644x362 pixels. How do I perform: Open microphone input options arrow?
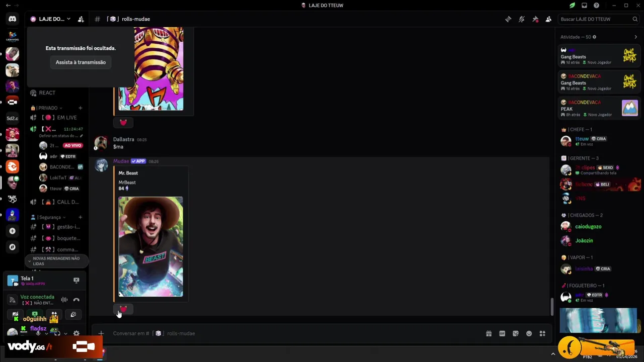point(46,333)
